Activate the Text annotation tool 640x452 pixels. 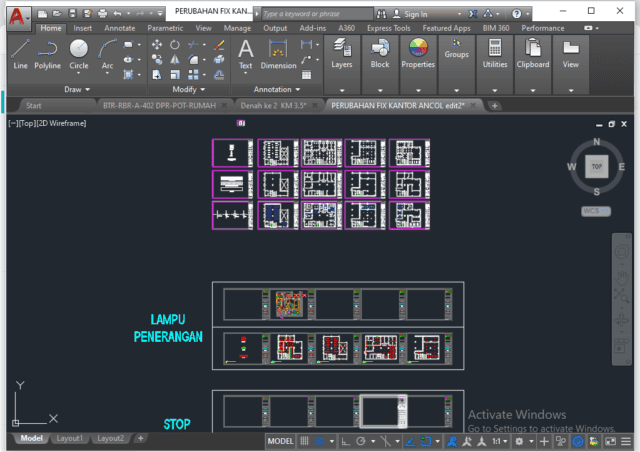[245, 54]
